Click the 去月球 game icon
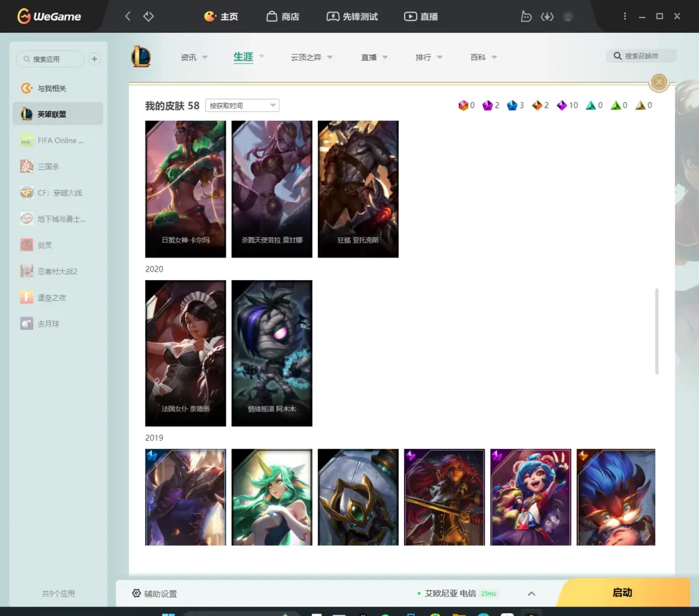This screenshot has height=616, width=699. coord(27,324)
